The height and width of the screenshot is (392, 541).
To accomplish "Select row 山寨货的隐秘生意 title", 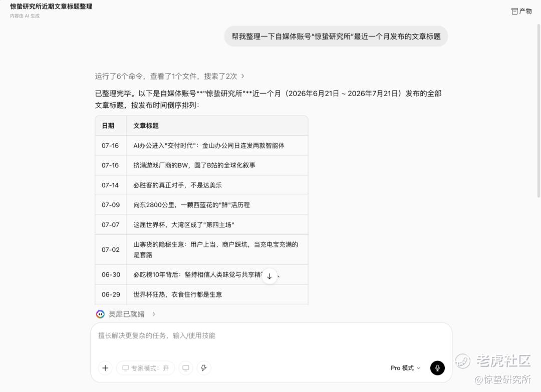I will click(215, 250).
